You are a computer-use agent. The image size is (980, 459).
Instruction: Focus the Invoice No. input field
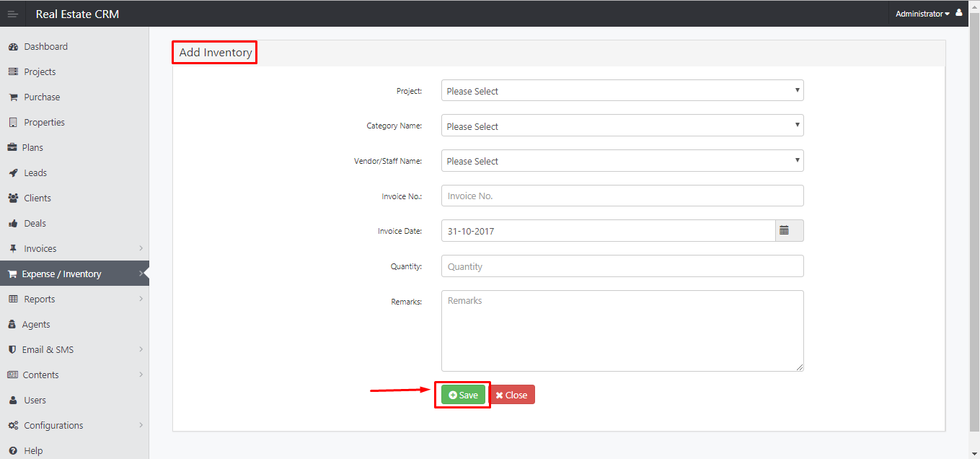622,196
